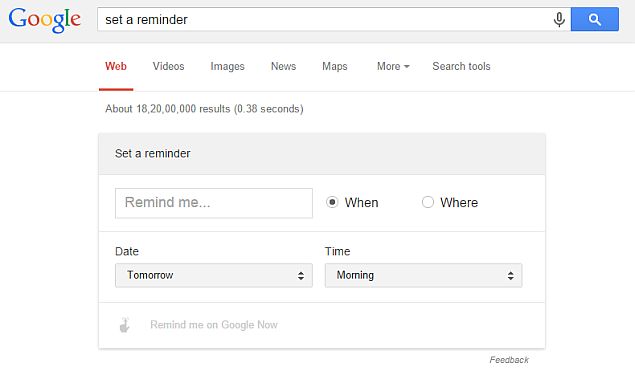Select the Where radio button
Screen dimensions: 635x371
(x=428, y=202)
